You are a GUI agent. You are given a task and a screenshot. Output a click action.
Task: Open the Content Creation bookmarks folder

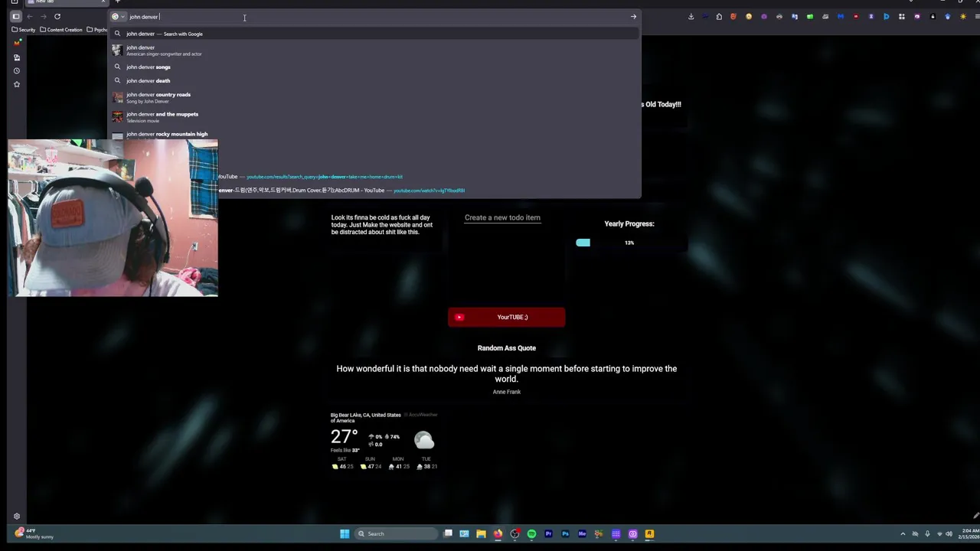(x=61, y=30)
